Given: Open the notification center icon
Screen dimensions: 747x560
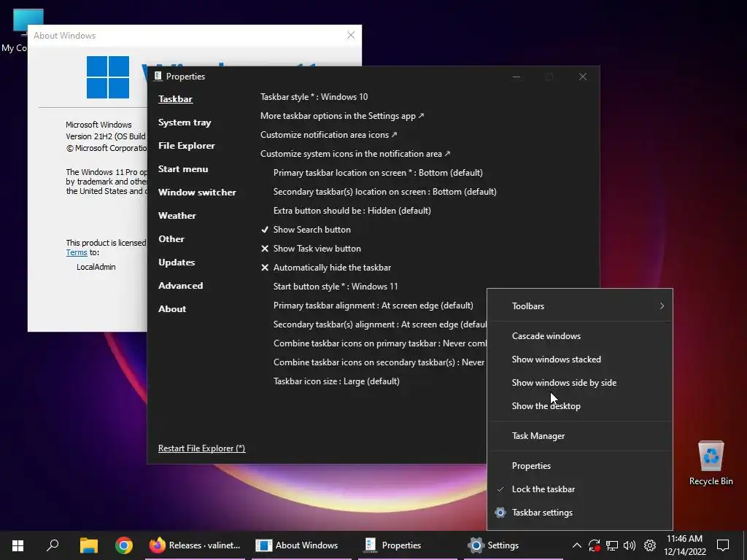Looking at the screenshot, I should 723,545.
